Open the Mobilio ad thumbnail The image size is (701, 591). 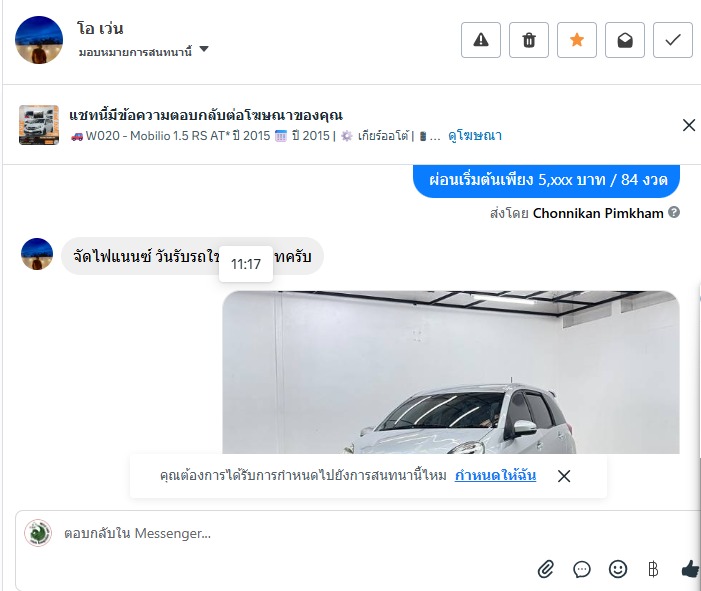(39, 125)
